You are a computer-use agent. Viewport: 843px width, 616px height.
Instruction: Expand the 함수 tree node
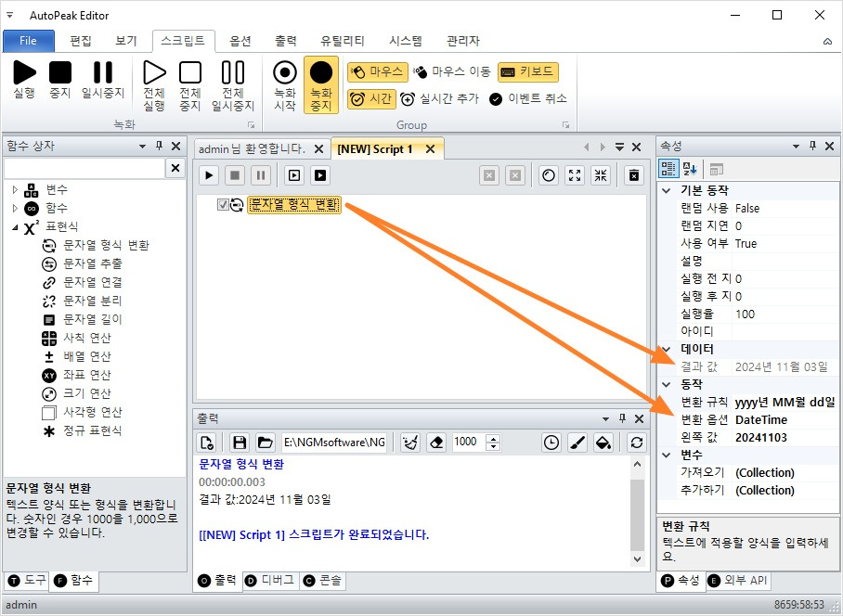click(x=15, y=208)
